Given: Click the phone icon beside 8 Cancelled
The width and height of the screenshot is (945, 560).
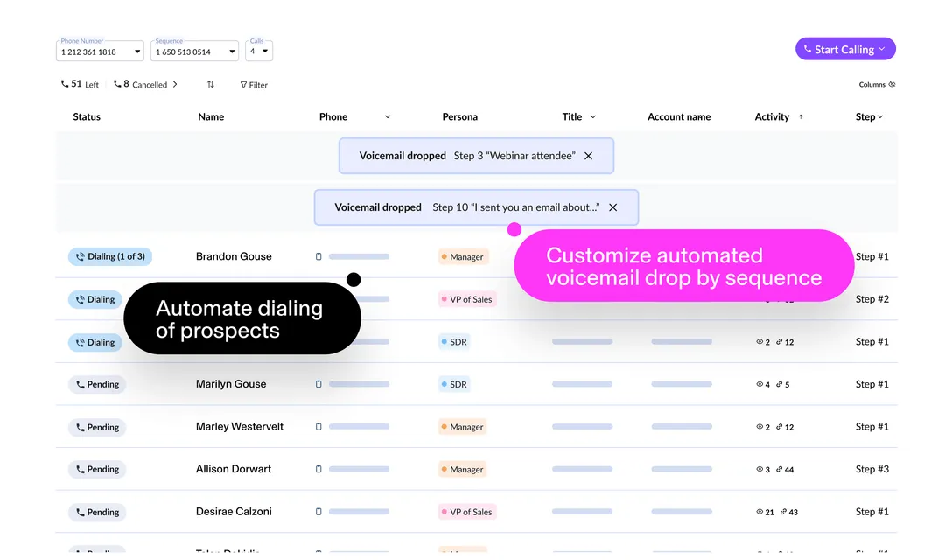Looking at the screenshot, I should (119, 84).
